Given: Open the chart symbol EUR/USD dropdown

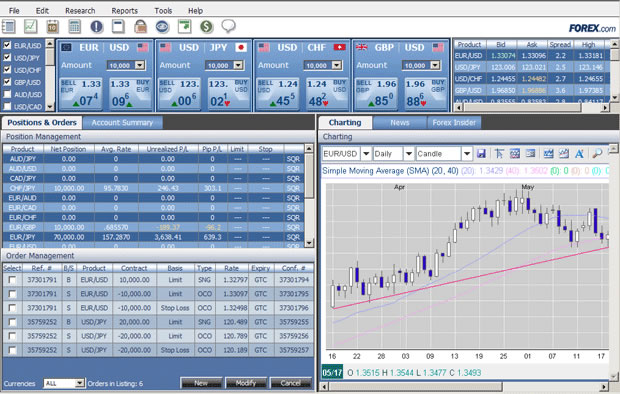Looking at the screenshot, I should pyautogui.click(x=366, y=153).
